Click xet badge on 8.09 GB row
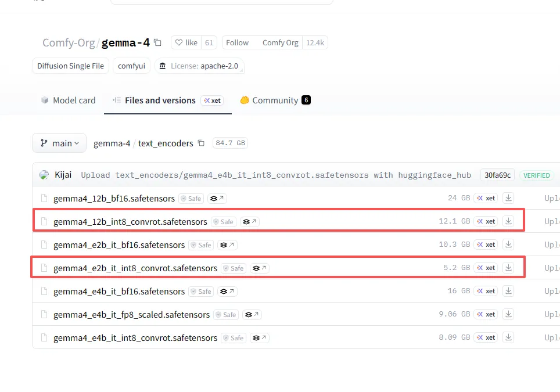Image resolution: width=560 pixels, height=392 pixels. tap(486, 337)
